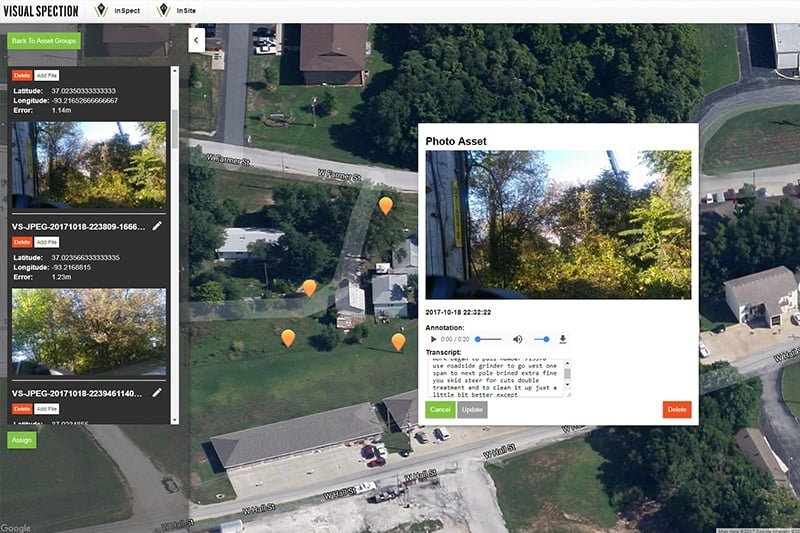Viewport: 800px width, 533px height.
Task: Open the VS-JPEG-20171018-223809 tree photo thumbnail
Action: 89,332
